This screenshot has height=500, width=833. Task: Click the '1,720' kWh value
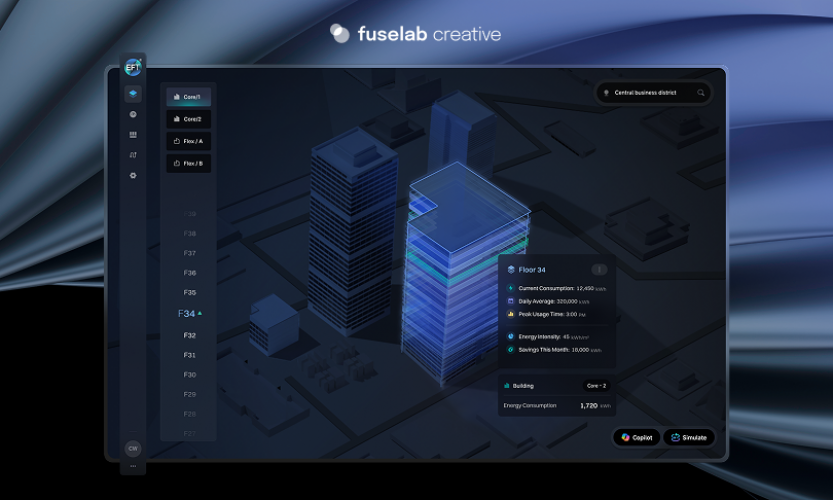589,405
